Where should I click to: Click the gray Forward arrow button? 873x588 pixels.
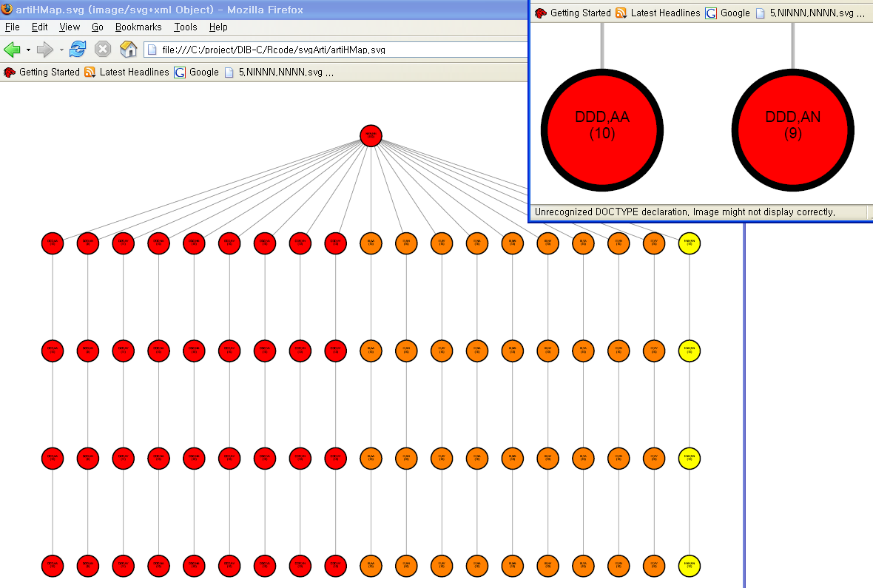click(x=45, y=50)
